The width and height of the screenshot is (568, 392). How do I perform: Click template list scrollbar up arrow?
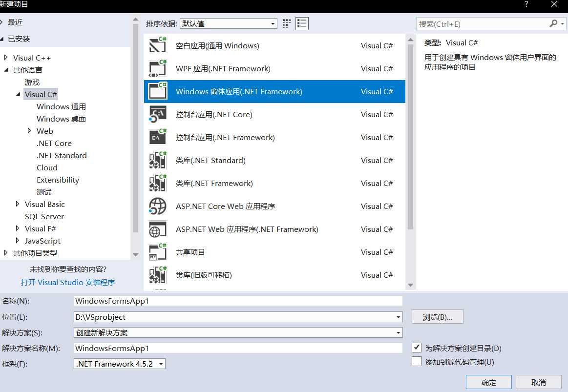pos(410,40)
